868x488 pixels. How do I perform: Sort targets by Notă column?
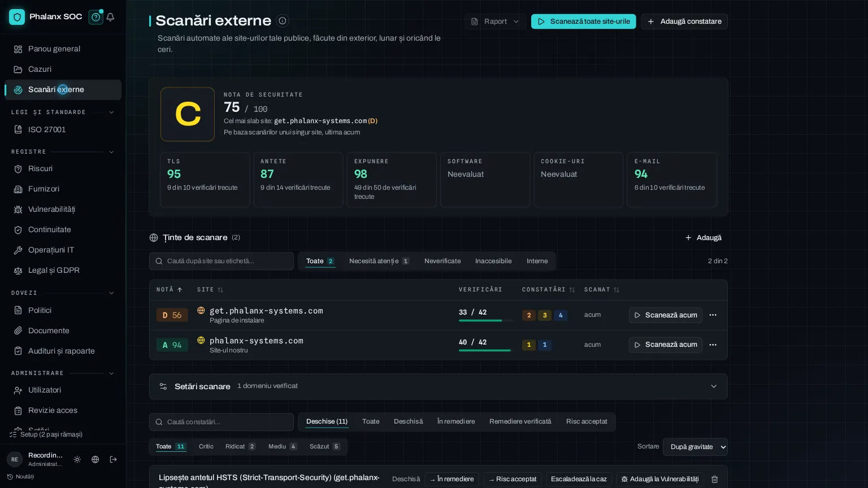[170, 290]
